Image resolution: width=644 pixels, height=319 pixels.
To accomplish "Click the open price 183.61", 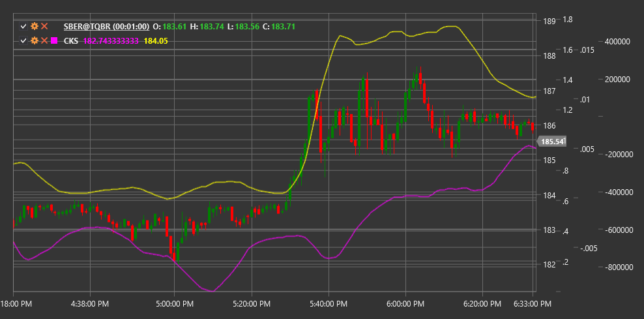I will click(x=175, y=27).
